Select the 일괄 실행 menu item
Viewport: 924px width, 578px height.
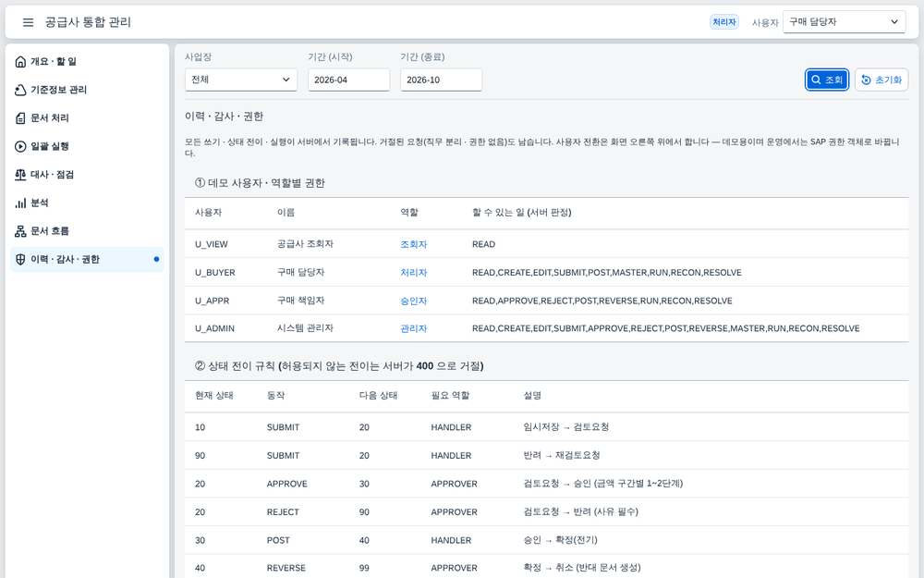[87, 146]
